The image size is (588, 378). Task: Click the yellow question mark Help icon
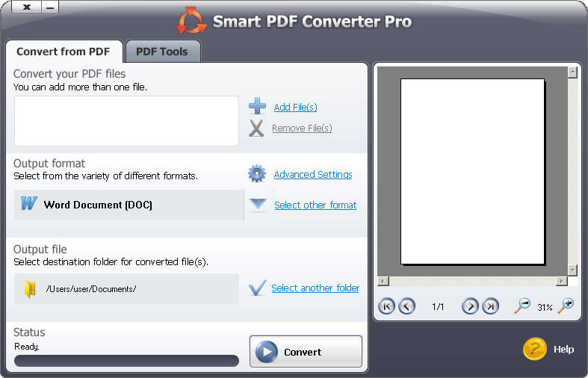tap(535, 349)
